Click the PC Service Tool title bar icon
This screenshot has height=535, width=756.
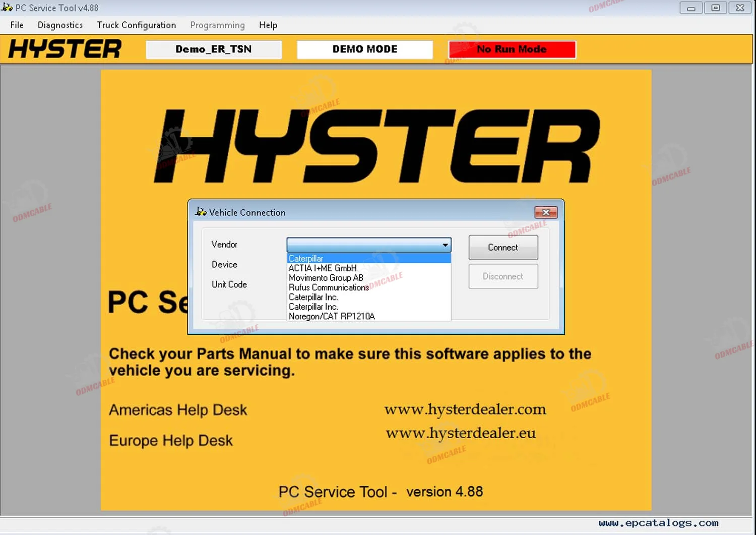pyautogui.click(x=7, y=8)
